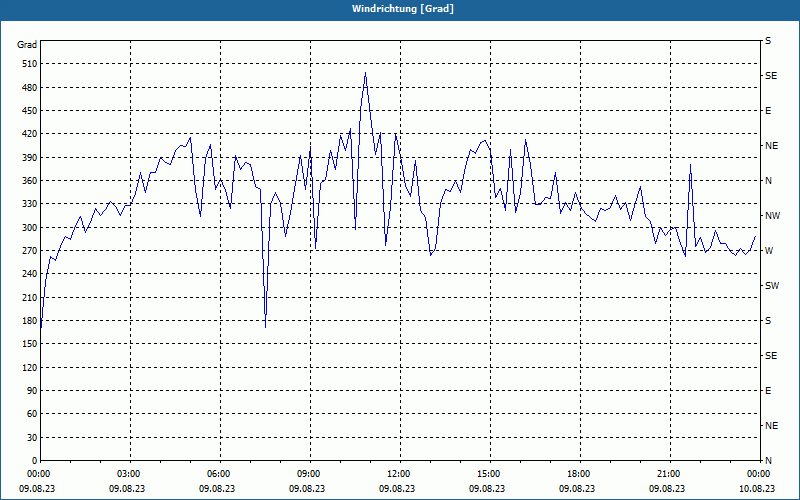
Task: Click the 09.08.23 date under 21:00
Action: (x=667, y=489)
